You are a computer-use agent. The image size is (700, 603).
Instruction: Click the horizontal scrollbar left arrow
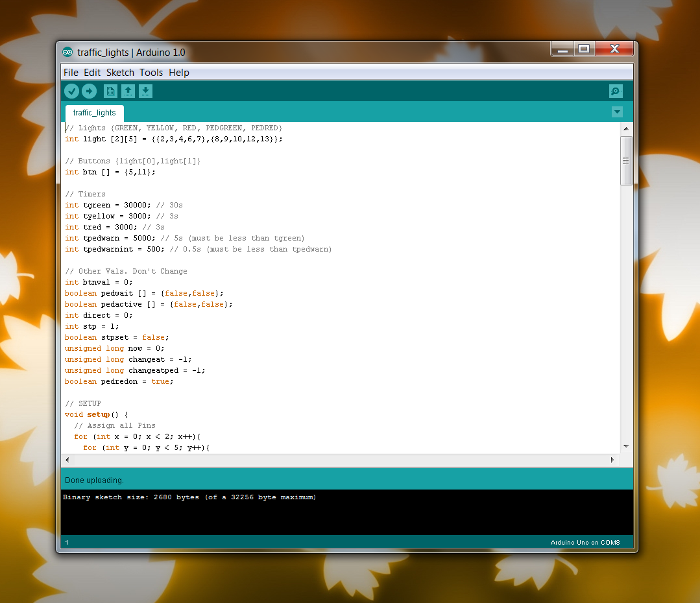tap(67, 460)
